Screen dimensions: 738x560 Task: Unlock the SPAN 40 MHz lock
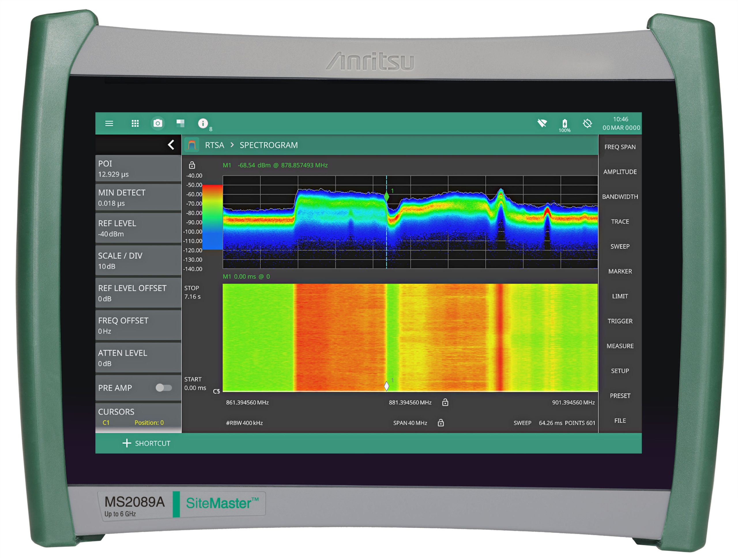[x=441, y=422]
